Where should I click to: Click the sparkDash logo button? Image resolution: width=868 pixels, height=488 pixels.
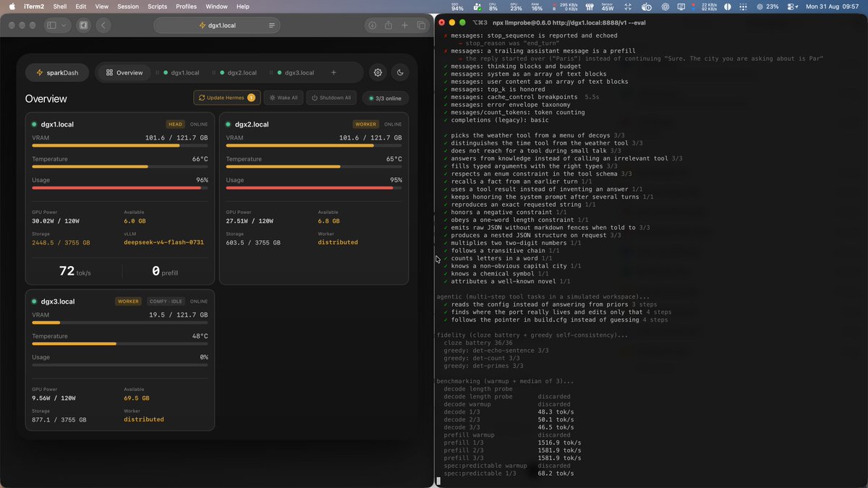click(x=57, y=72)
